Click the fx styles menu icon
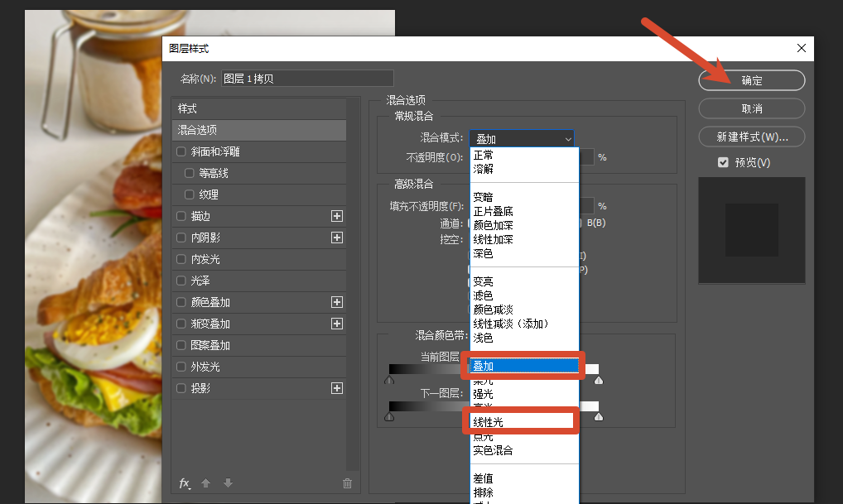The width and height of the screenshot is (843, 504). (x=185, y=483)
